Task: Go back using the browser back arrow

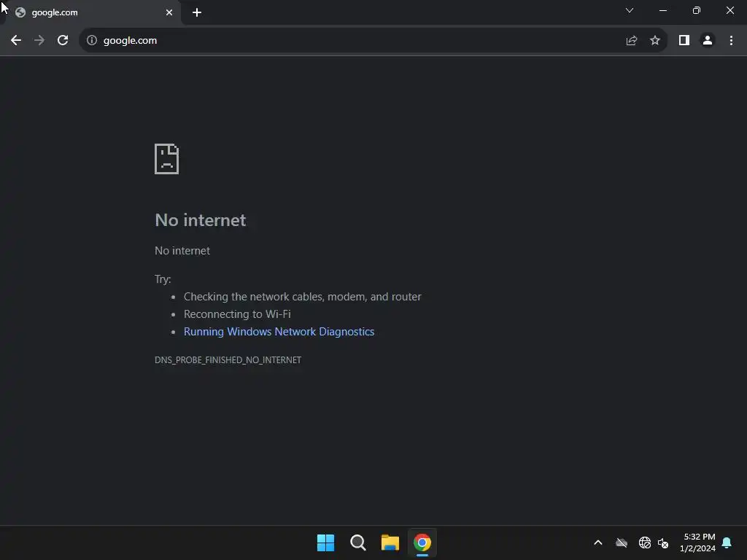Action: [x=16, y=41]
